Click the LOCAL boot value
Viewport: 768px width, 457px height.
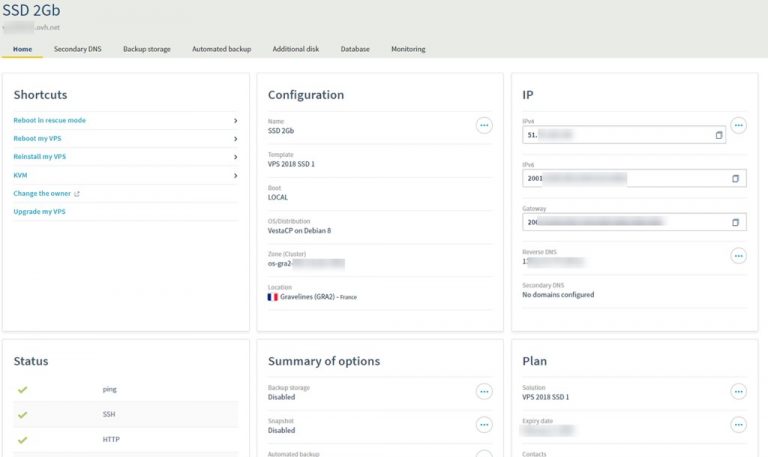click(x=278, y=197)
